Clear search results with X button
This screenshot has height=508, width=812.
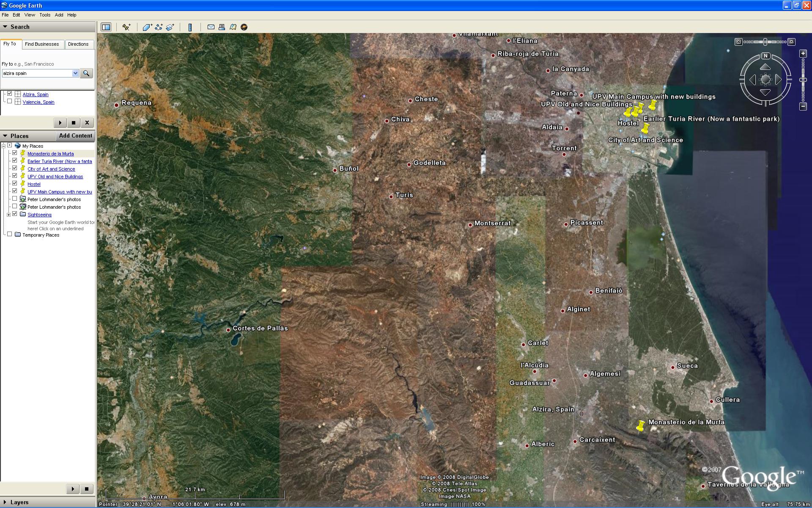tap(87, 123)
